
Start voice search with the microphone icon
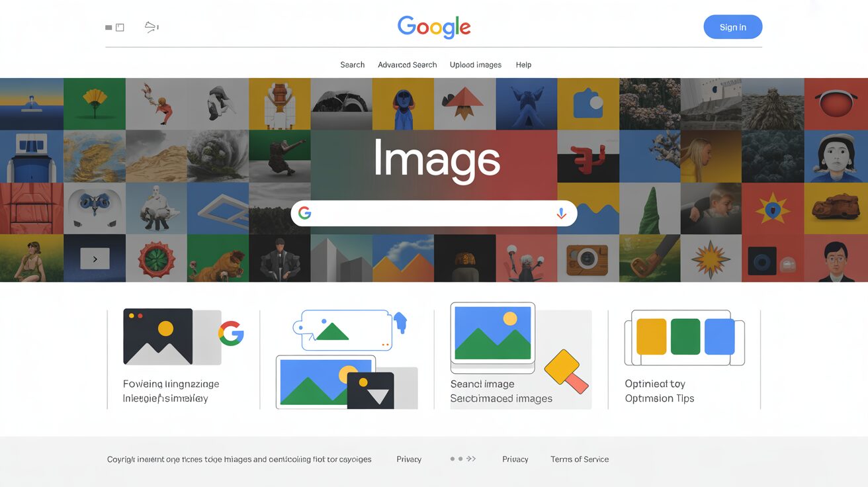pos(561,213)
